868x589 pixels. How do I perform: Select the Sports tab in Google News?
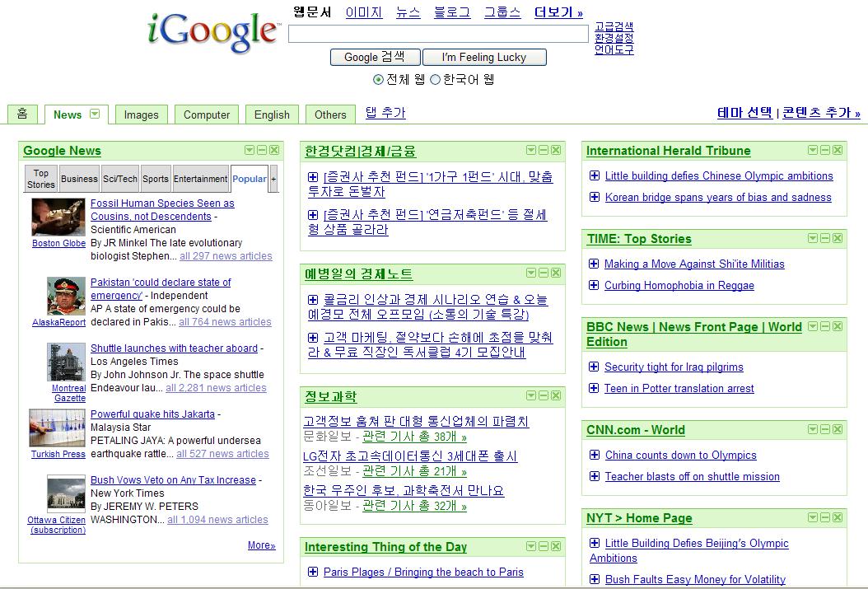click(156, 179)
